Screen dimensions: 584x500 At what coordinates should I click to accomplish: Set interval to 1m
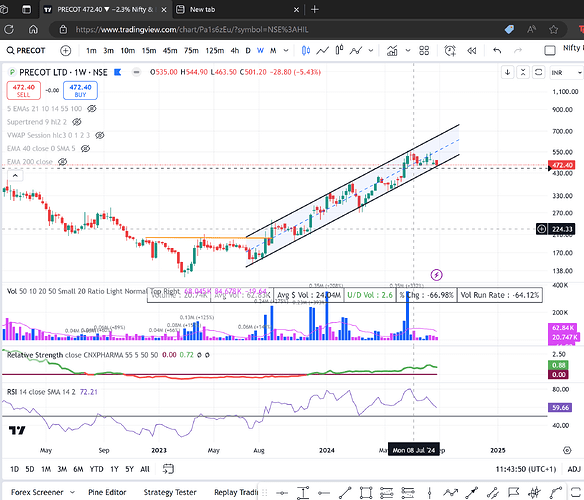[91, 50]
